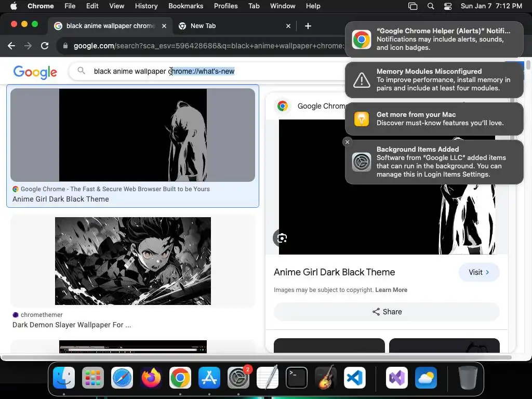Click the Google logo
This screenshot has width=532, height=399.
tap(35, 72)
